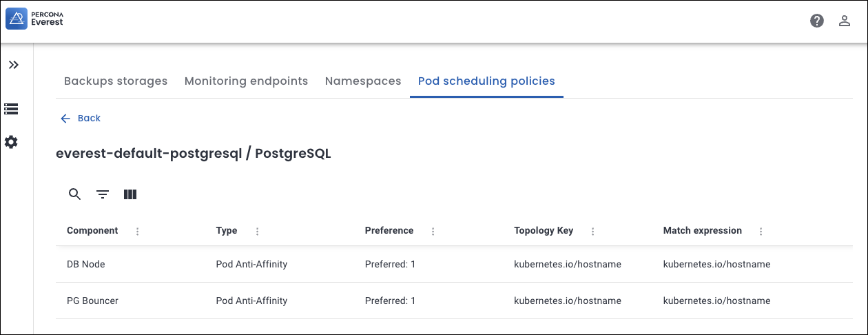The image size is (868, 335).
Task: Switch to the Monitoring endpoints tab
Action: pos(246,81)
